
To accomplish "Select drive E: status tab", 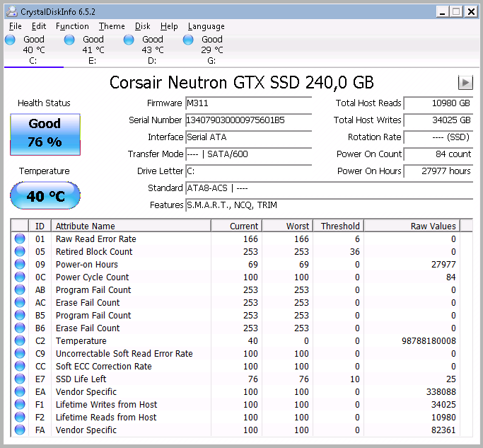I will pos(93,50).
